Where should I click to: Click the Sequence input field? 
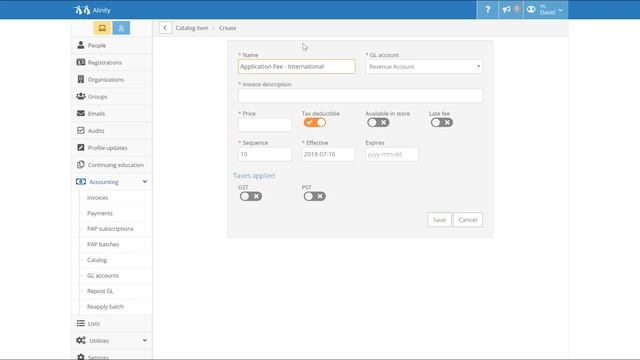pos(265,154)
